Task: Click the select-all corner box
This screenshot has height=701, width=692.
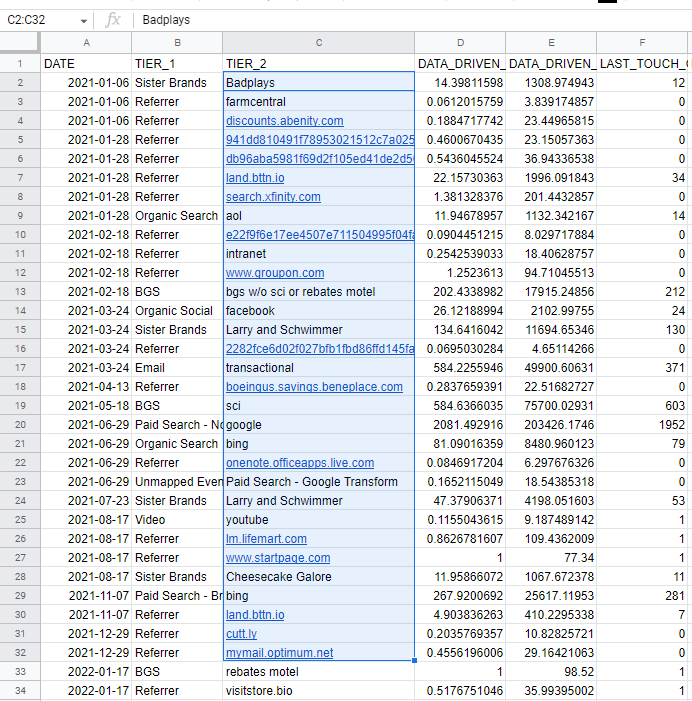Action: (x=19, y=42)
